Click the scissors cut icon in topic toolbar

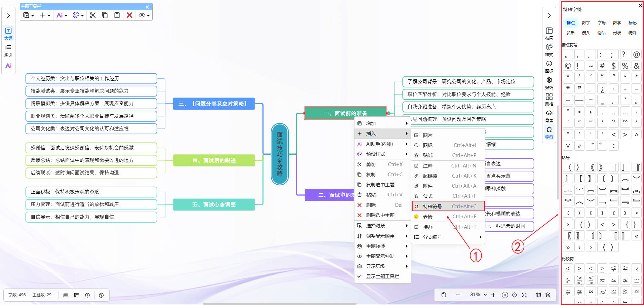point(93,15)
